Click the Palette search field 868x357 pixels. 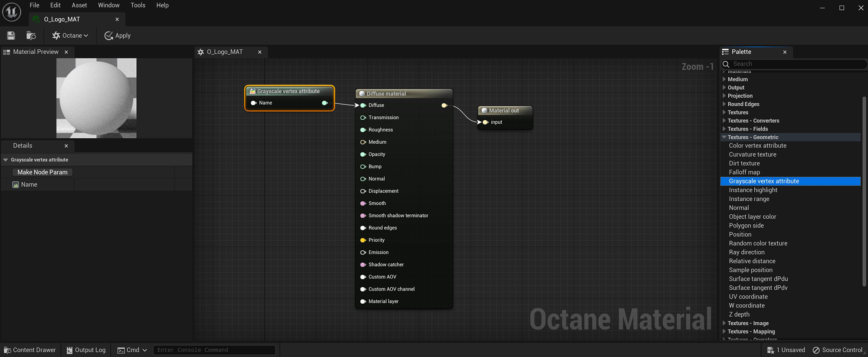794,64
